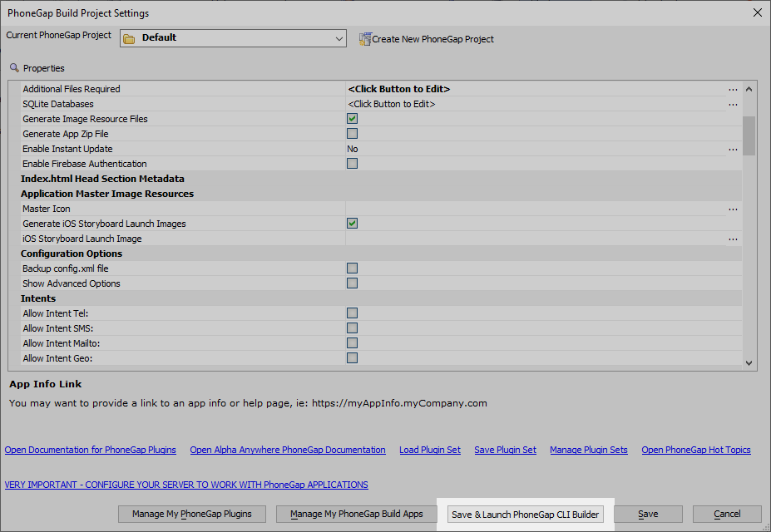
Task: Click the Properties magnifier icon
Action: 14,68
